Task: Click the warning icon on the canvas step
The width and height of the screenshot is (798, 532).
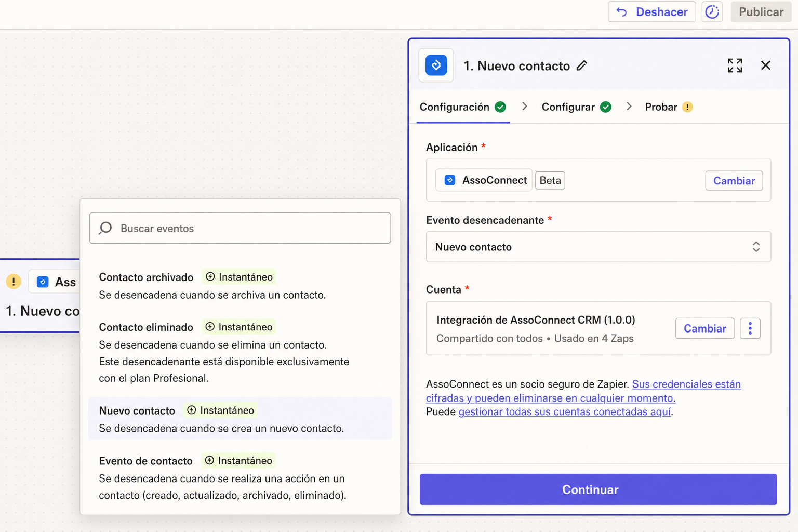Action: coord(14,282)
